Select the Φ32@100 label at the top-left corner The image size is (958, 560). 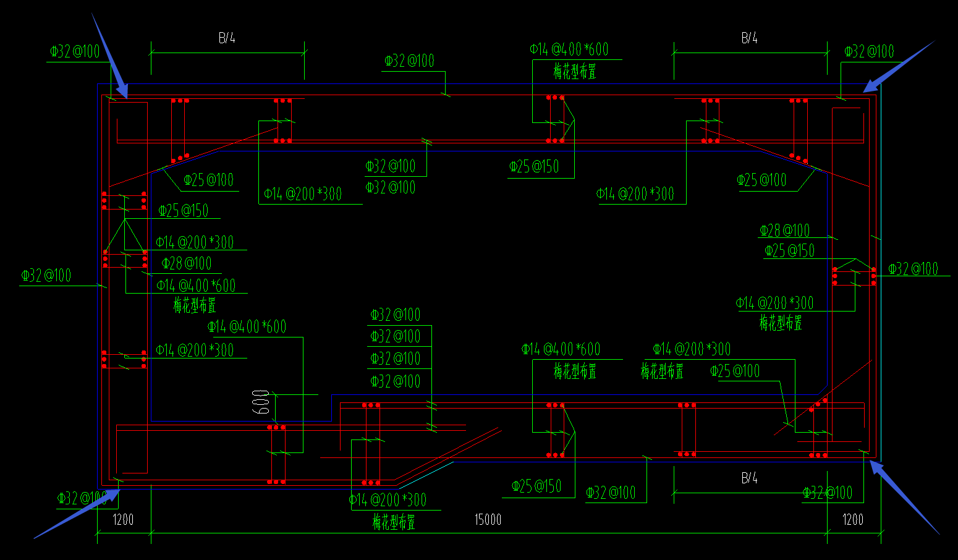tap(75, 51)
